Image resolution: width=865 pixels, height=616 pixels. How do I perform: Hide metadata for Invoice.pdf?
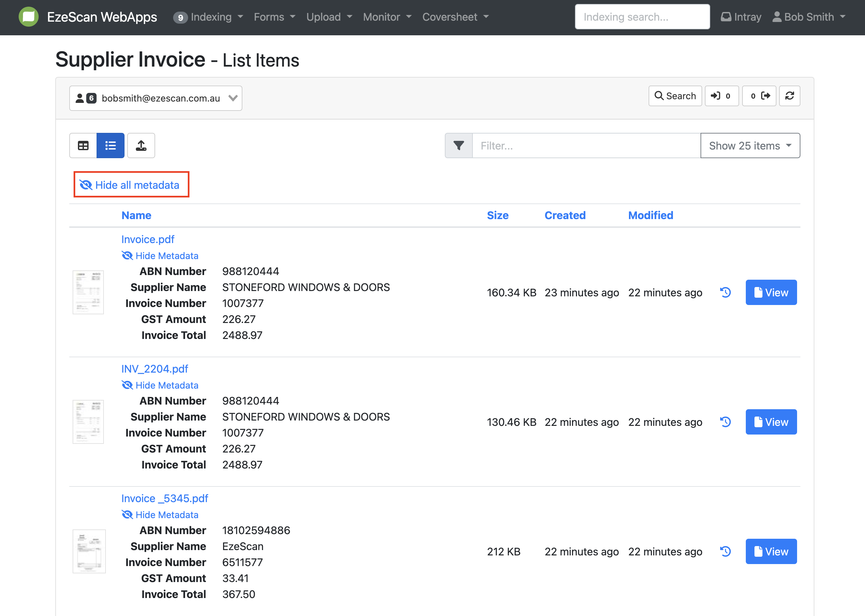(x=160, y=256)
